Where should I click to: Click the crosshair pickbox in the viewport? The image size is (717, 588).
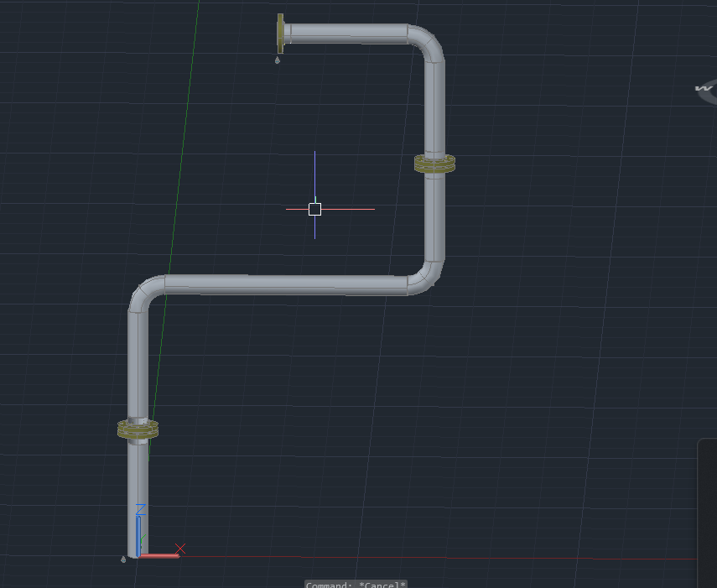point(315,209)
